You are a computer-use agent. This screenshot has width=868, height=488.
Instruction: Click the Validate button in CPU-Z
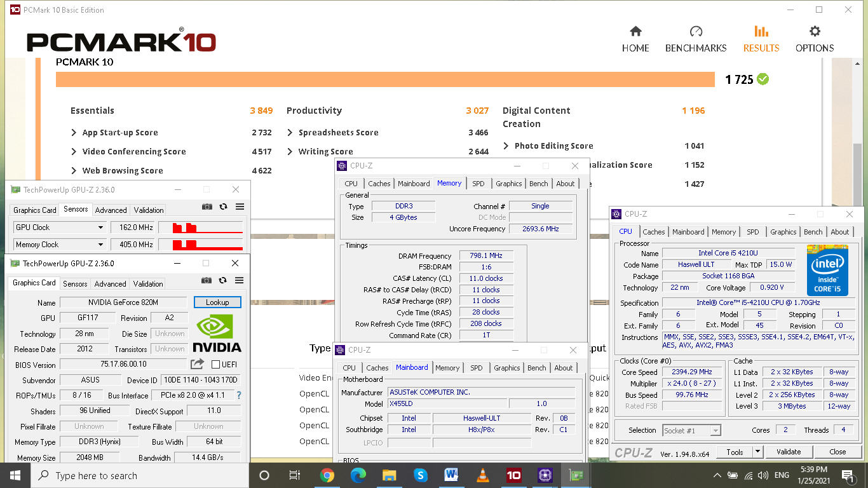(789, 452)
